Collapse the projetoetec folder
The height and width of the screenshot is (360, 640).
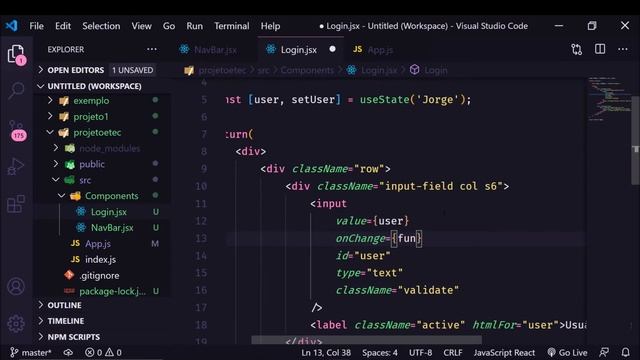[97, 133]
